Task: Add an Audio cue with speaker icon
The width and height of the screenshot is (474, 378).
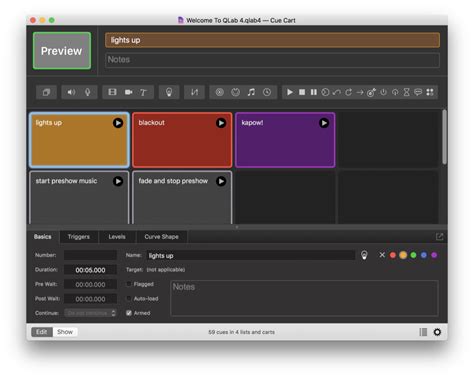Action: (71, 92)
